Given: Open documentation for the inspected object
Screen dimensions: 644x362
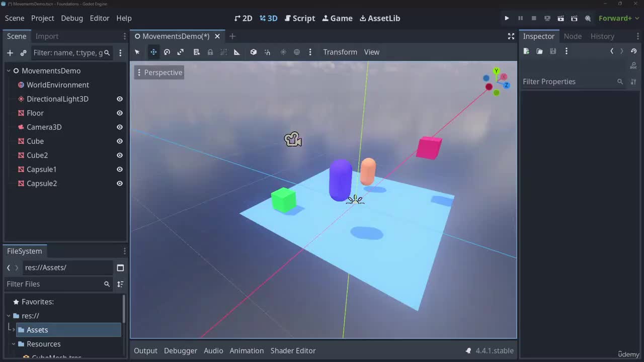Looking at the screenshot, I should point(633,66).
